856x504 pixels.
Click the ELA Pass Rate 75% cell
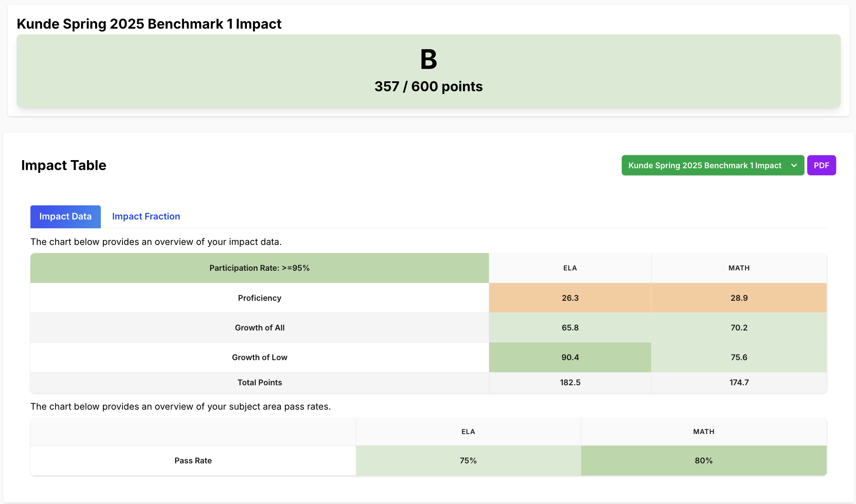[468, 461]
